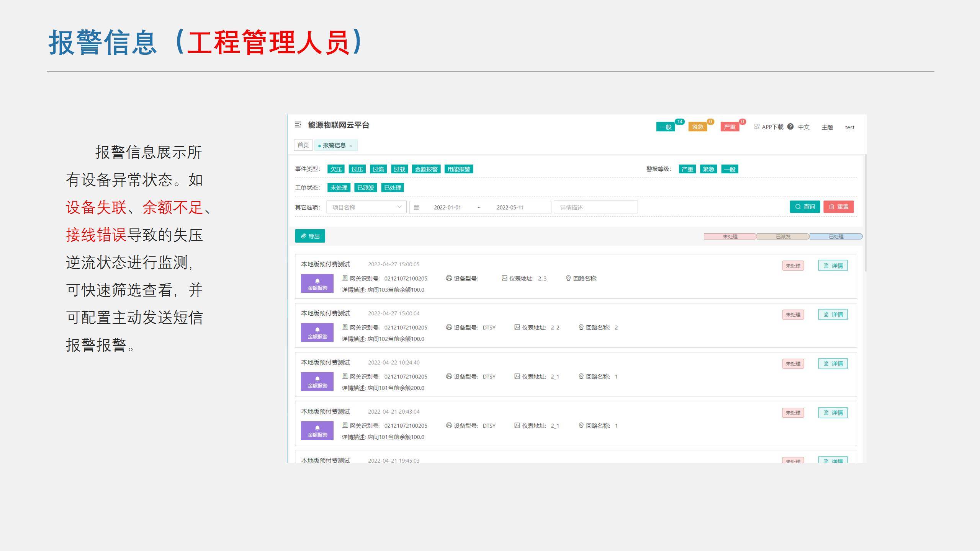Switch to the 首页 tab
This screenshot has height=551, width=980.
(303, 145)
